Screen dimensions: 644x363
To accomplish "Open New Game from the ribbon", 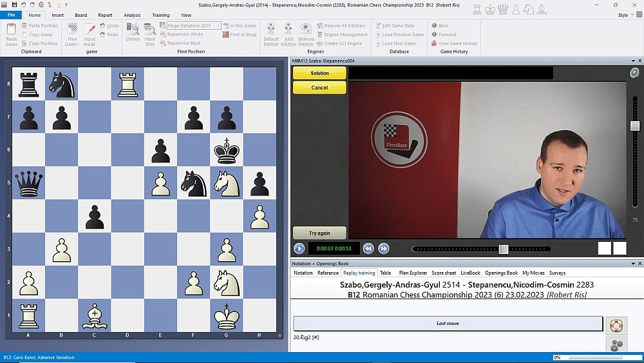I will [x=73, y=34].
